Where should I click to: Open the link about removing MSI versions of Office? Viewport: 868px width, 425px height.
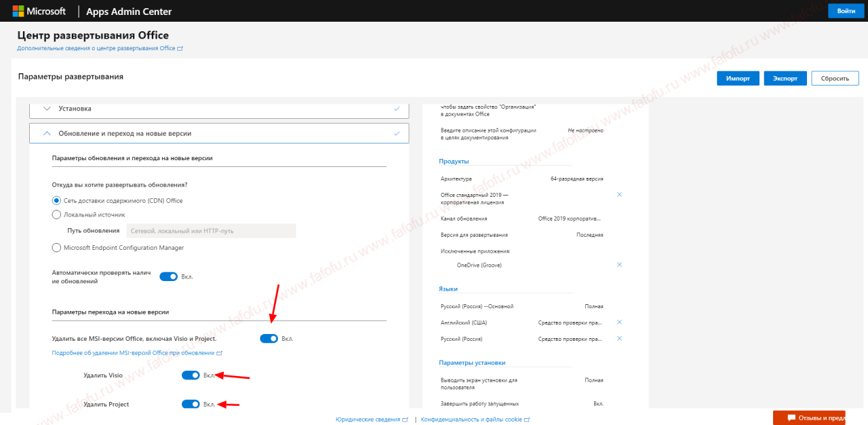pos(137,353)
